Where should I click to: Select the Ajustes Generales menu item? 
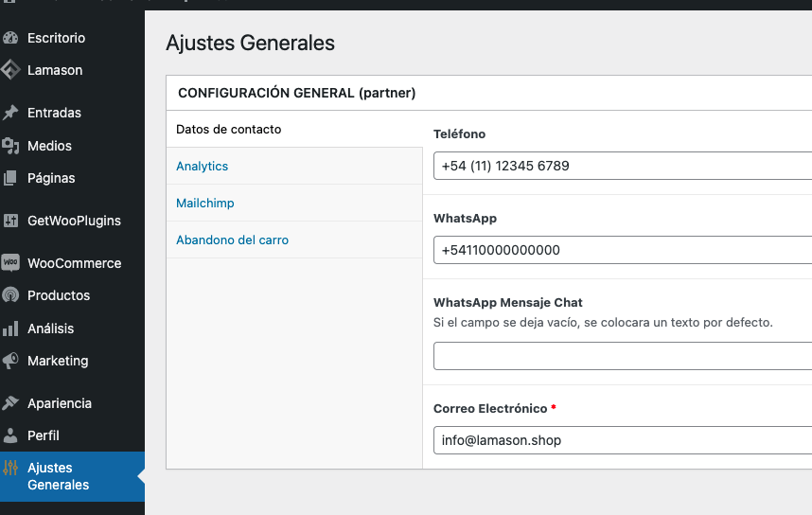click(58, 476)
